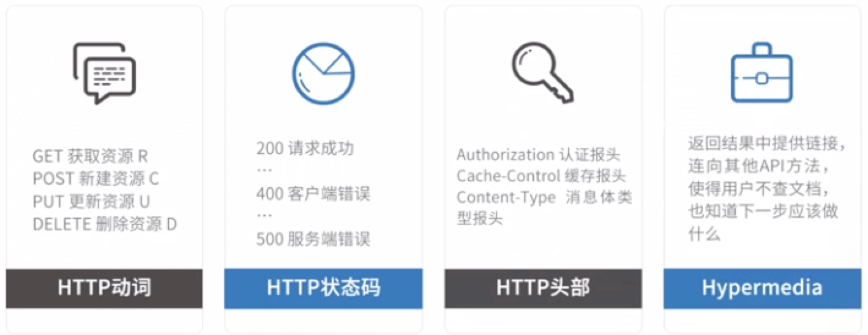Viewport: 868px width, 335px height.
Task: Select the HTTP头部 label bar
Action: [x=543, y=289]
